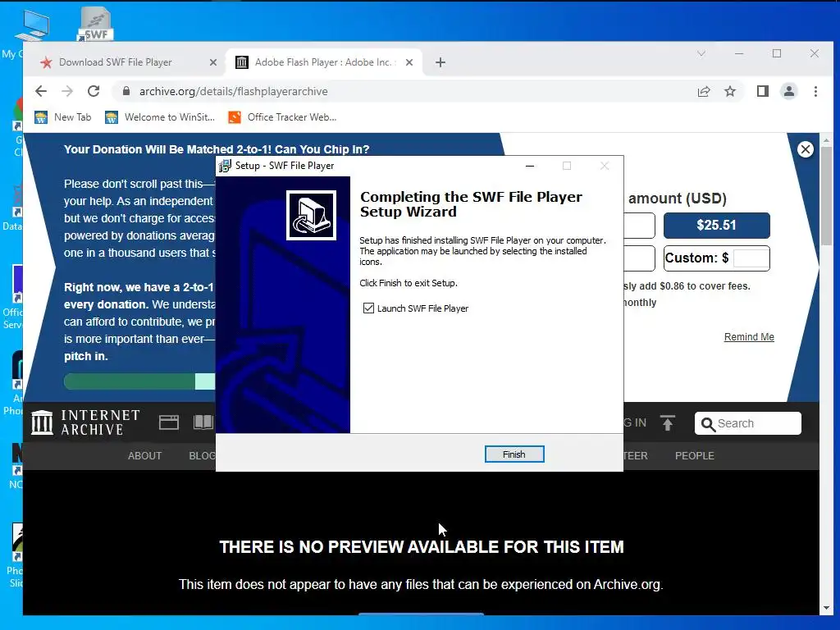Minimize the SWF File Player setup window
Image resolution: width=840 pixels, height=630 pixels.
[530, 166]
